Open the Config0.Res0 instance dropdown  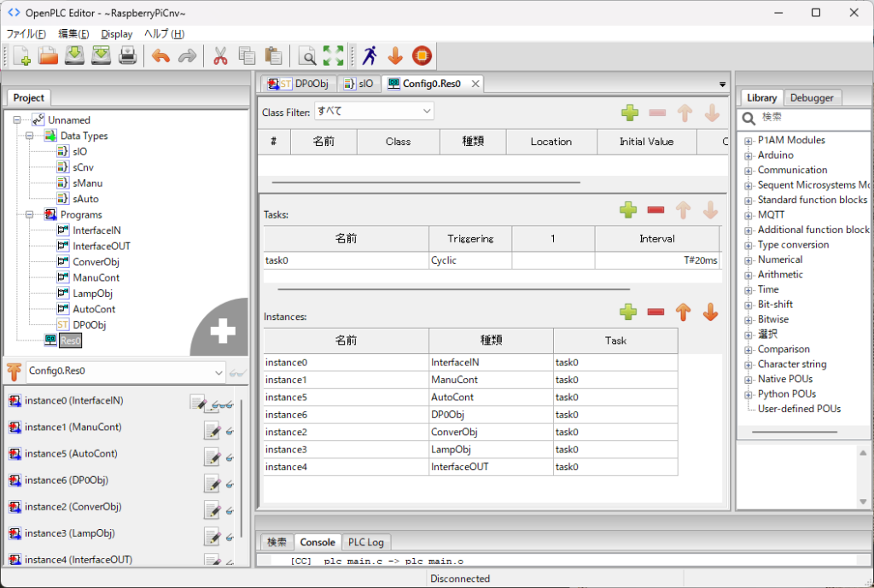click(125, 371)
